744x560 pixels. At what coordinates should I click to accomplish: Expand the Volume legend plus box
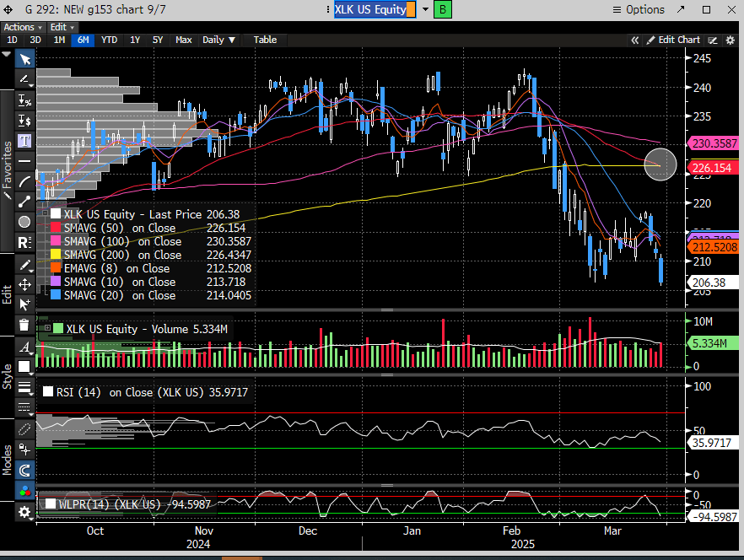[x=48, y=328]
